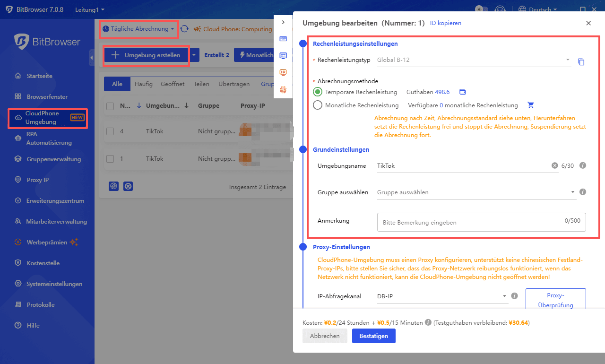This screenshot has height=364, width=605.
Task: Click the Erweiterungszentrum cube icon
Action: point(18,200)
